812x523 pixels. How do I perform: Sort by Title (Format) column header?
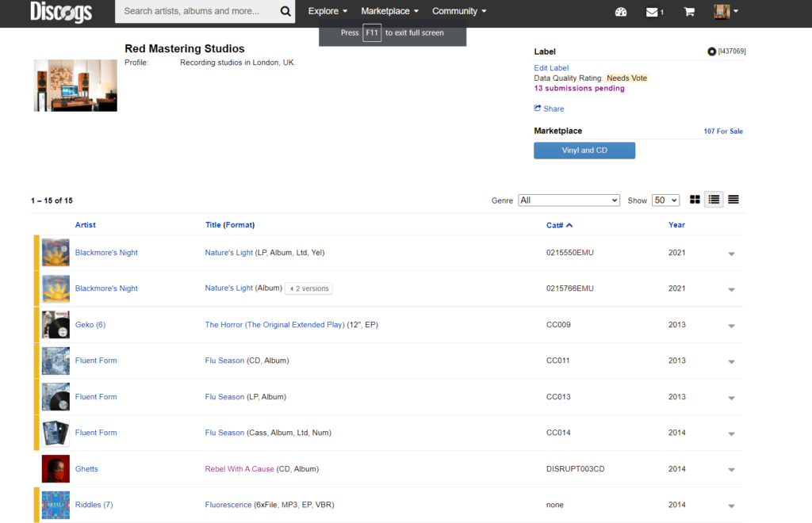coord(230,225)
